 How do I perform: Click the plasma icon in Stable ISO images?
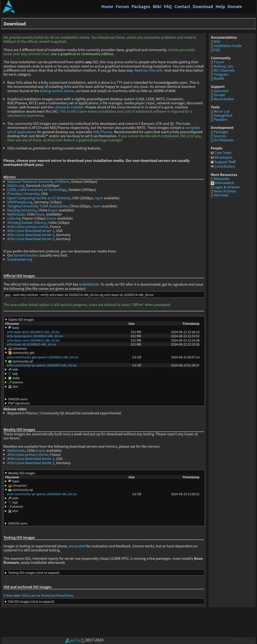pyautogui.click(x=10, y=382)
